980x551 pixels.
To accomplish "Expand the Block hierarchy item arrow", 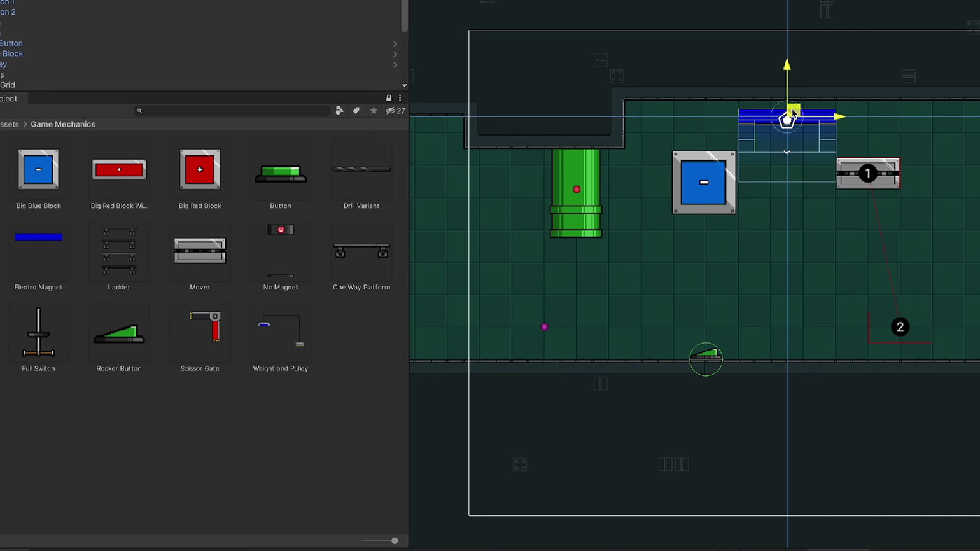I will click(395, 54).
